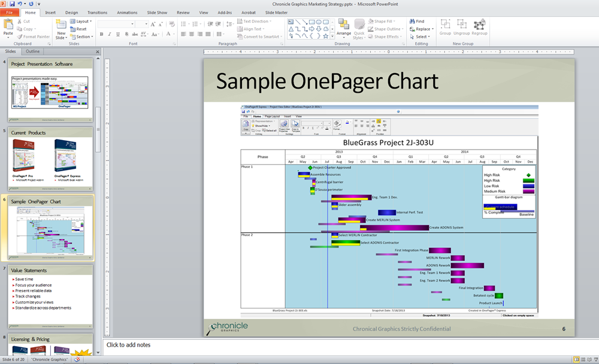Open the Outline pane tab
Image resolution: width=599 pixels, height=364 pixels.
(x=32, y=51)
